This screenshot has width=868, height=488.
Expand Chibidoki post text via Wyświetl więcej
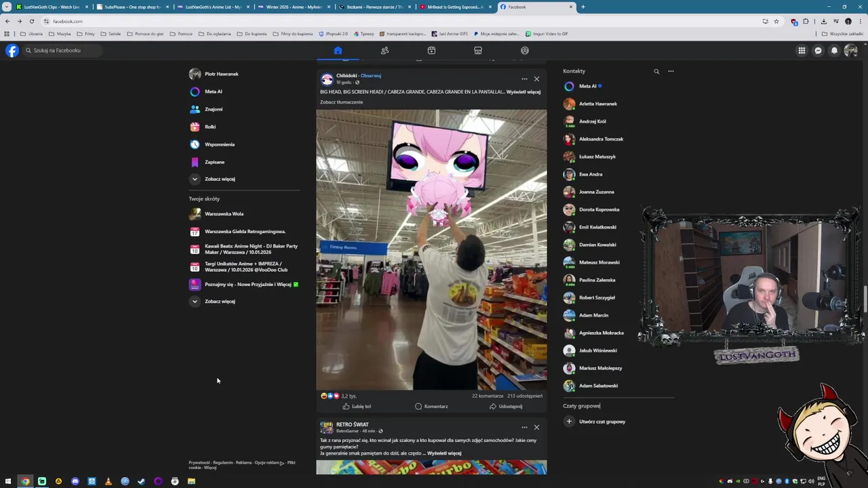pyautogui.click(x=524, y=91)
